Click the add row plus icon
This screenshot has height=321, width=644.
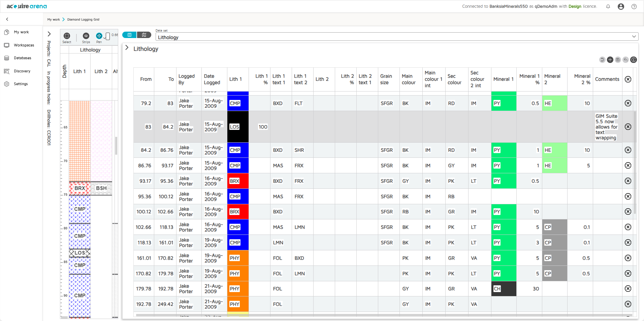tap(610, 60)
